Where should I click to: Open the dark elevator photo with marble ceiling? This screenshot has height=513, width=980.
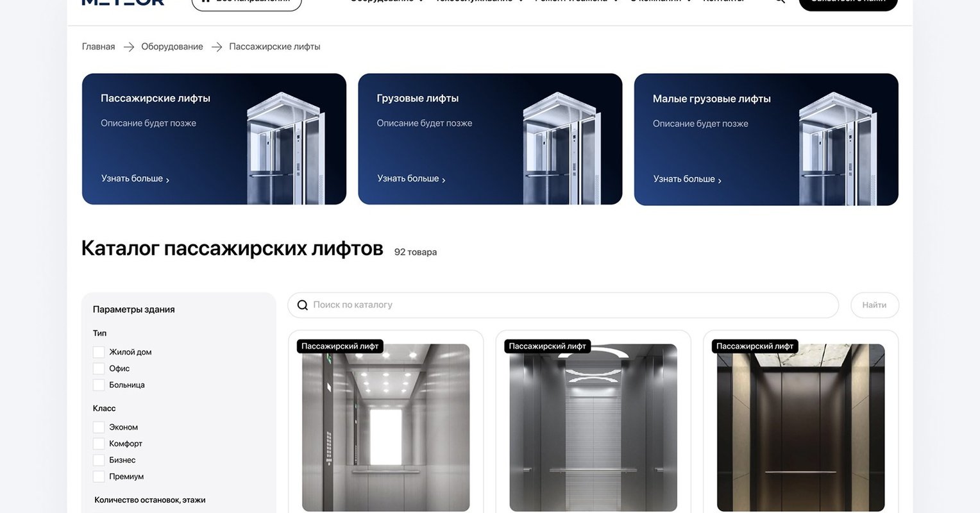(801, 428)
